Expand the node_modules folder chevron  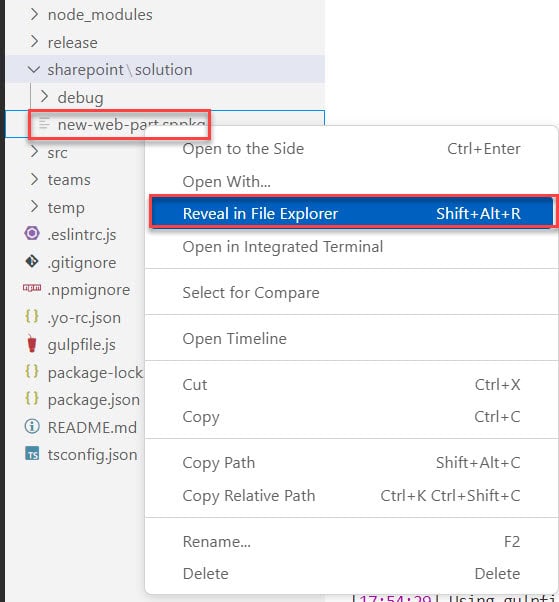click(34, 14)
